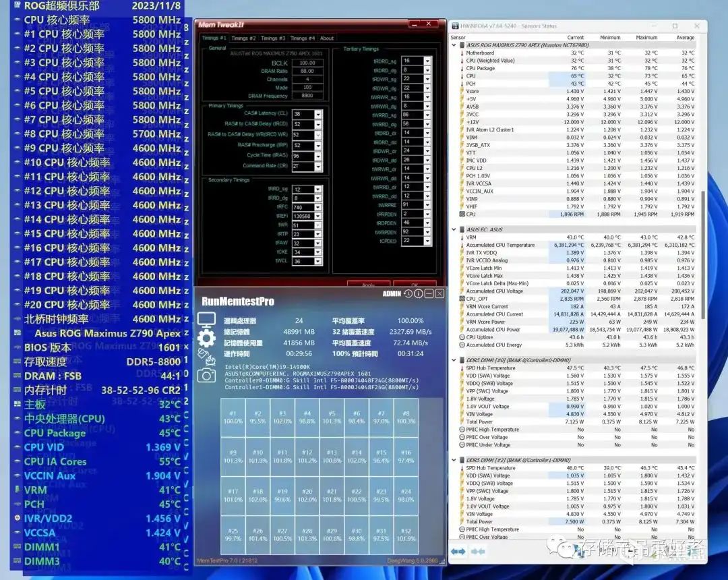728x580 pixels.
Task: Collapse the DDR5 DIMM [#2] sensor group
Action: coord(454,460)
